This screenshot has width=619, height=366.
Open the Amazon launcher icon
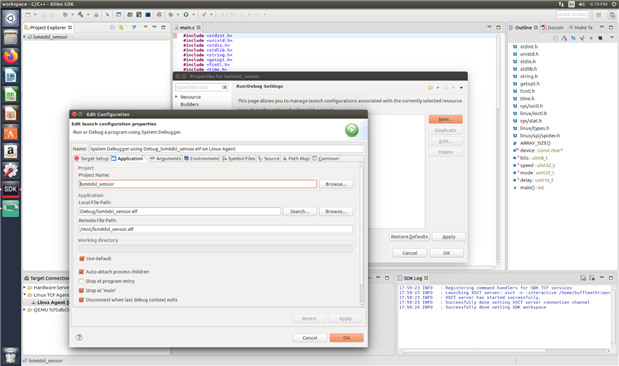tap(11, 151)
